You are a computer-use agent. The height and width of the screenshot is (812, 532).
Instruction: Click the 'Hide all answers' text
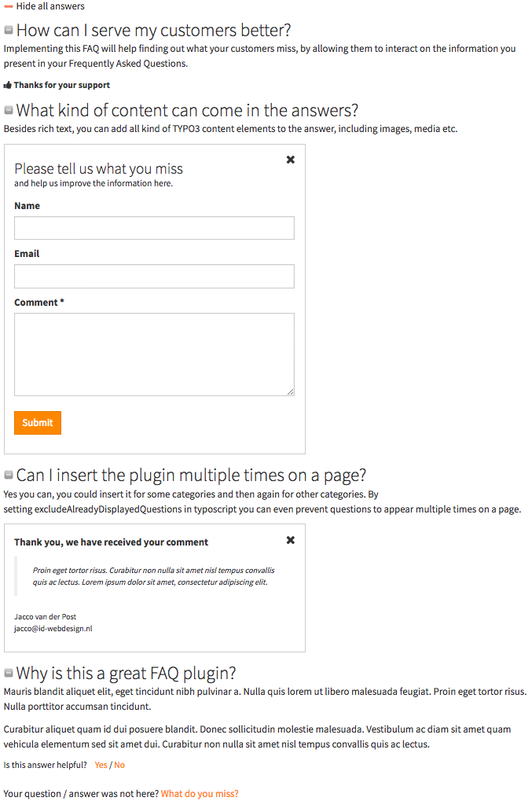pos(50,6)
